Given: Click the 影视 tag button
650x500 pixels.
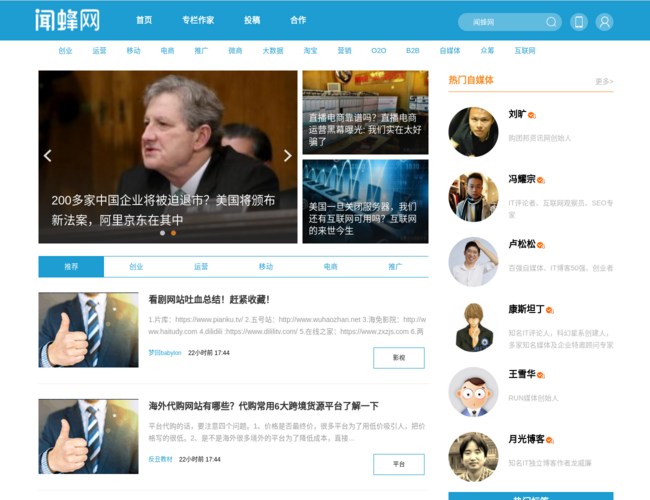Looking at the screenshot, I should pos(398,358).
